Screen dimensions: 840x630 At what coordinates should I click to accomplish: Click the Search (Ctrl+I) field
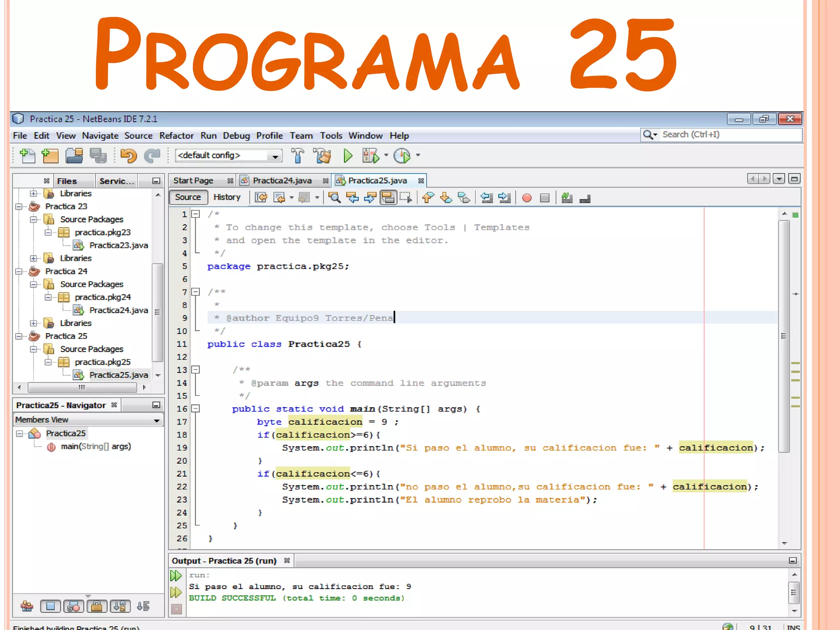tap(721, 135)
